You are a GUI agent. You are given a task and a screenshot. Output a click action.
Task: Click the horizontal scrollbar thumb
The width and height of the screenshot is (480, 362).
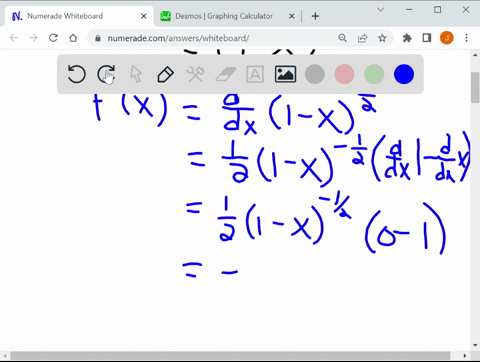tap(230, 356)
